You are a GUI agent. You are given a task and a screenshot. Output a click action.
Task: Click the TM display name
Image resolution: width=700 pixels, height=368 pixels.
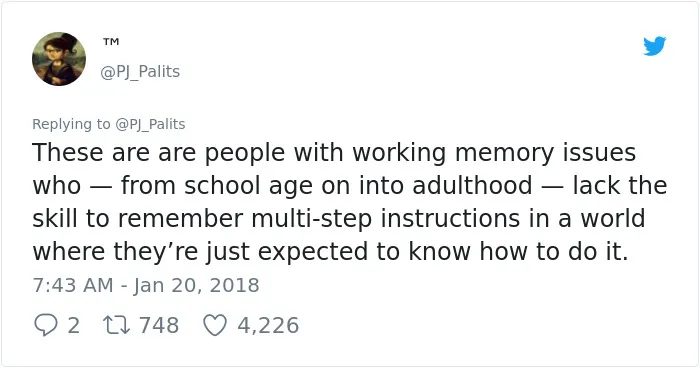coord(111,42)
